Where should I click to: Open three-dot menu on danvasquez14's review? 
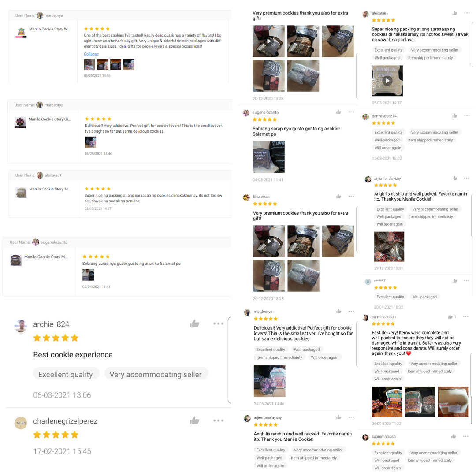467,115
